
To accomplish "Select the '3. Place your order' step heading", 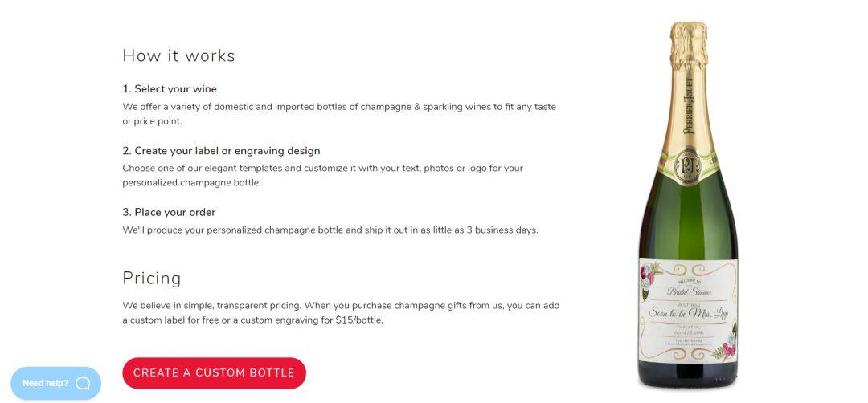I will 170,212.
